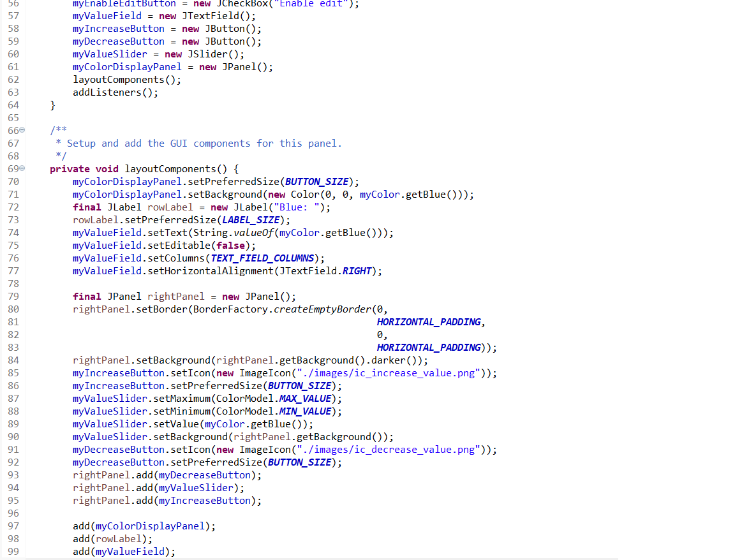Click LABEL_SIZE constant on line 73
Screen dimensions: 735x560
click(x=251, y=220)
